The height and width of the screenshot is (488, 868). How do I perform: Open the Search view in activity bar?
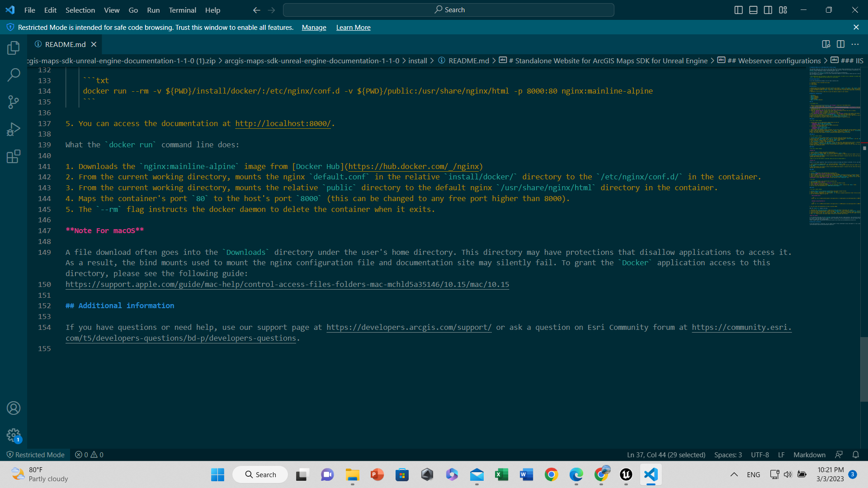click(x=14, y=75)
